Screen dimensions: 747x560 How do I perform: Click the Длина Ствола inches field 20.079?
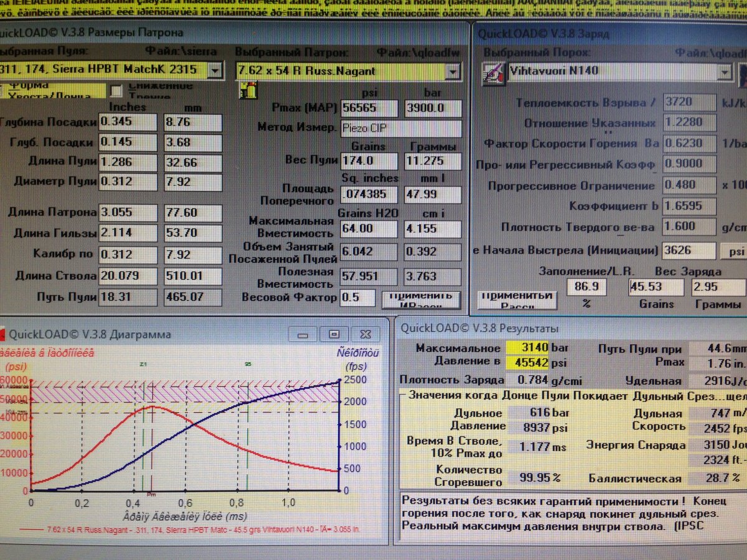click(128, 276)
